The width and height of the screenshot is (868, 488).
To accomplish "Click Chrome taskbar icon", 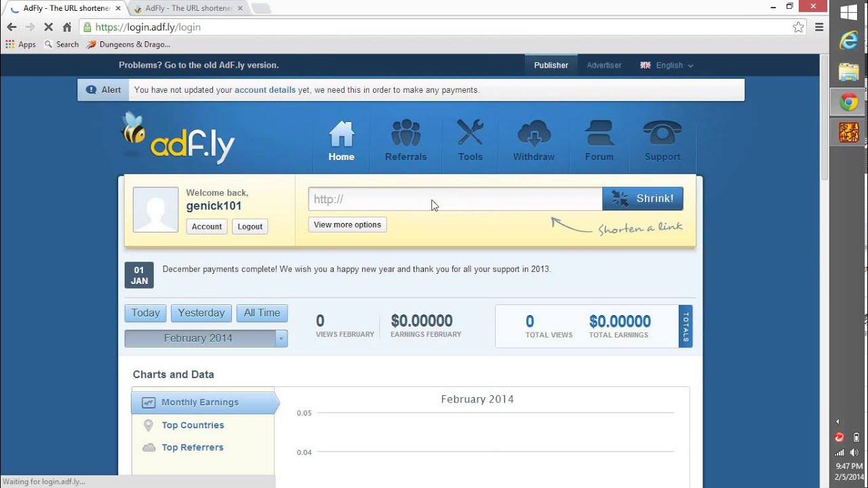I will tap(849, 102).
